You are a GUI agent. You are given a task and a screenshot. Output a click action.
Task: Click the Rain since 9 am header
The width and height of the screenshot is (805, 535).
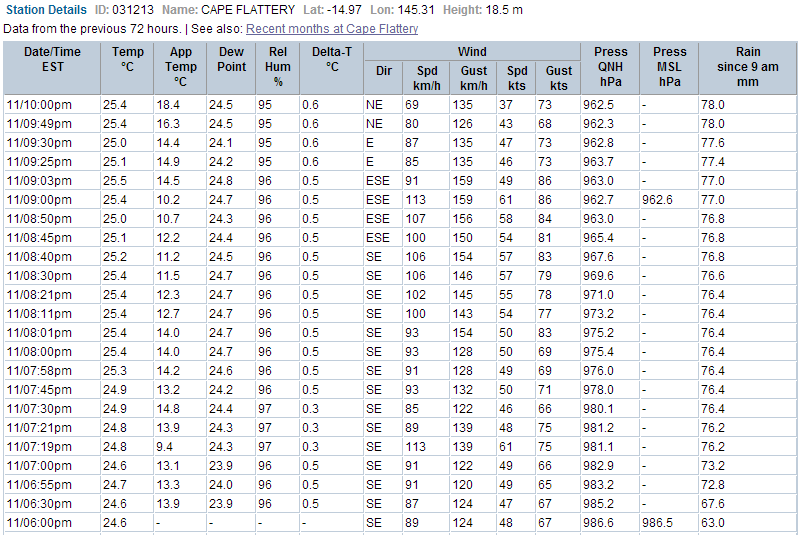(x=747, y=67)
